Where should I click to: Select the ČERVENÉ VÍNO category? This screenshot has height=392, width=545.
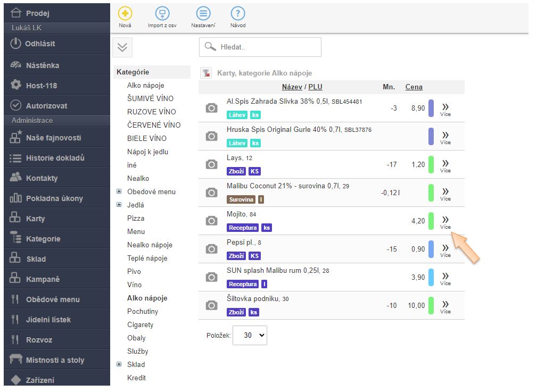coord(154,125)
